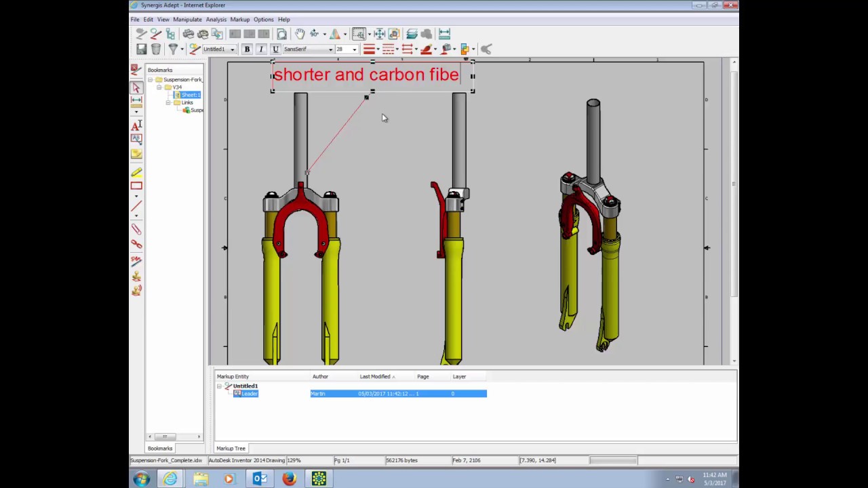The image size is (868, 488).
Task: Open the line color dropdown
Action: point(435,49)
